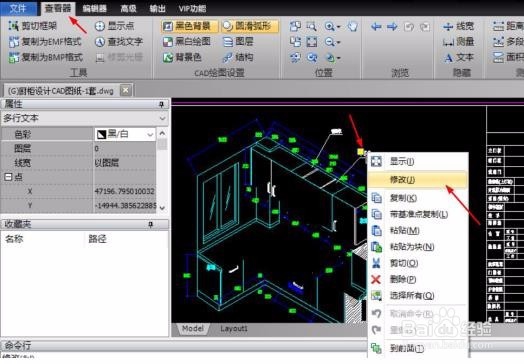Select the pan hand tool
Screen dimensions: 524x364
point(353,26)
